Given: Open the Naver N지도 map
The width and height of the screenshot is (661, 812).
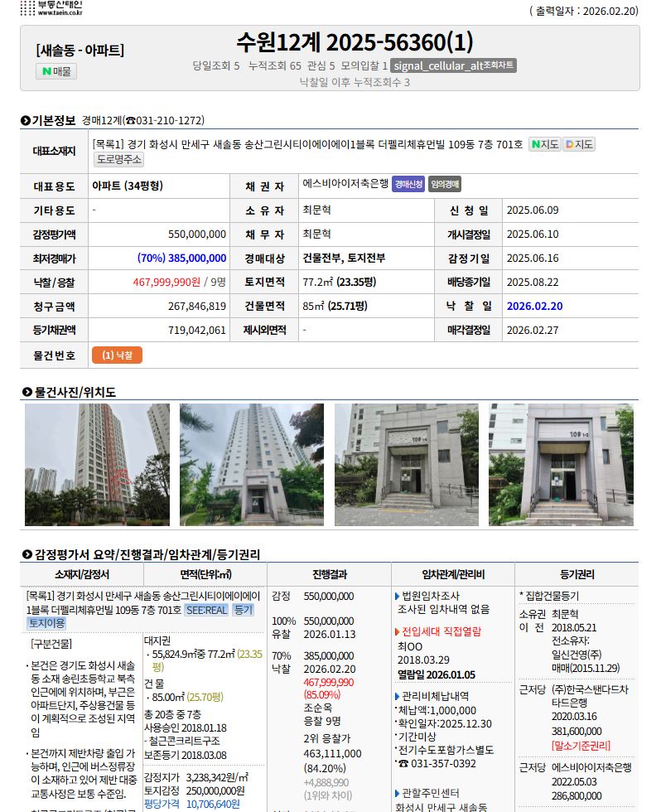Looking at the screenshot, I should point(544,144).
